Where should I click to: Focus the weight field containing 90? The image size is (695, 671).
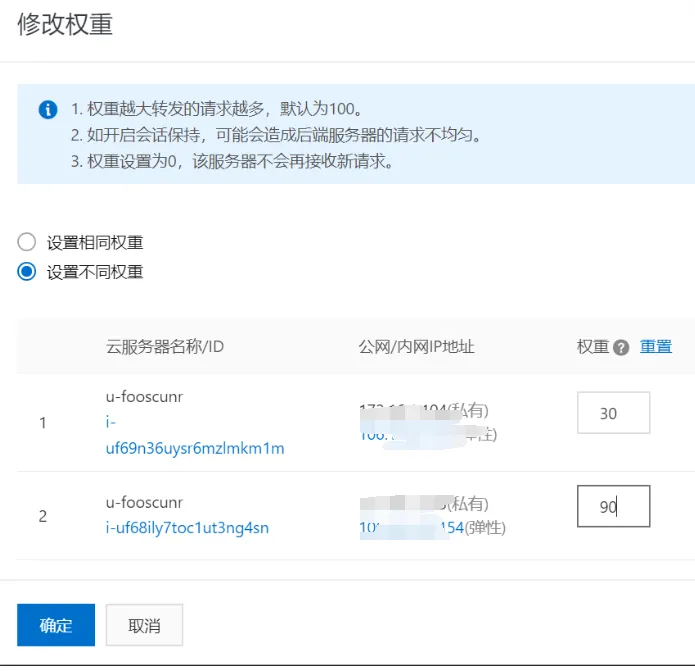pyautogui.click(x=613, y=506)
